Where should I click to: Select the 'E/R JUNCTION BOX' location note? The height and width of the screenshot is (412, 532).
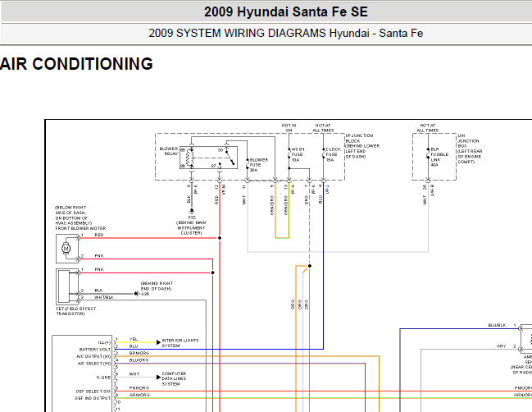tap(470, 149)
